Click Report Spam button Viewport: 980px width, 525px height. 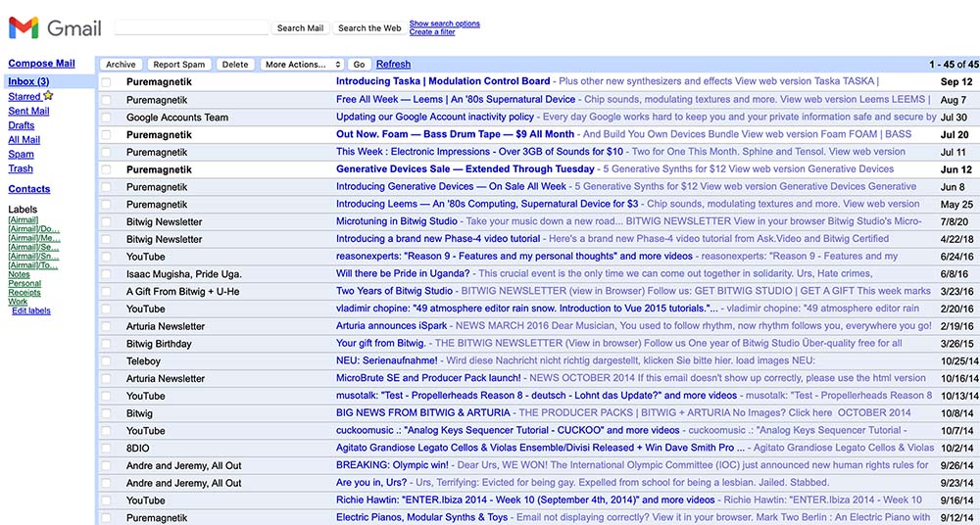coord(178,65)
